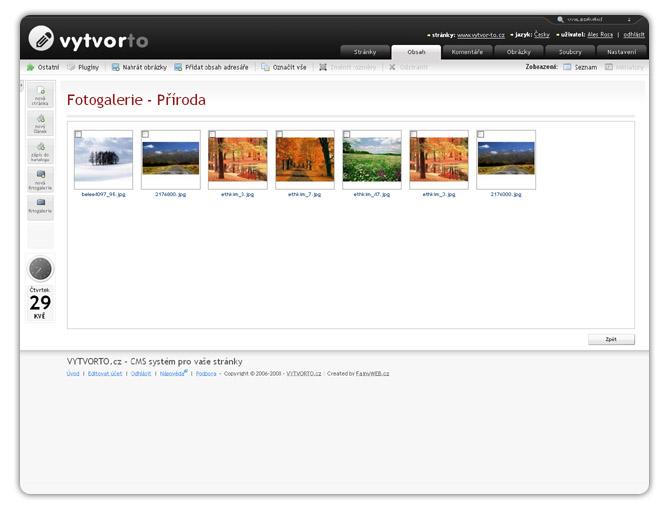Check the box on the last gallery image
The width and height of the screenshot is (670, 508).
pos(481,134)
